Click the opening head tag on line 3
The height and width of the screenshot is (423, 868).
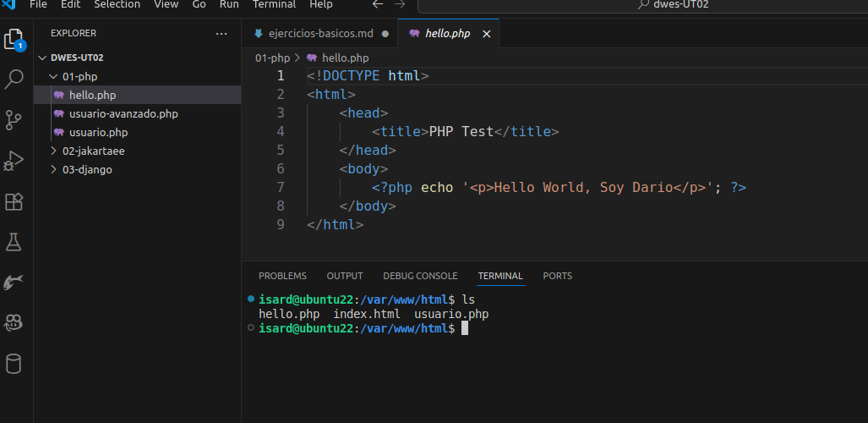click(x=363, y=113)
